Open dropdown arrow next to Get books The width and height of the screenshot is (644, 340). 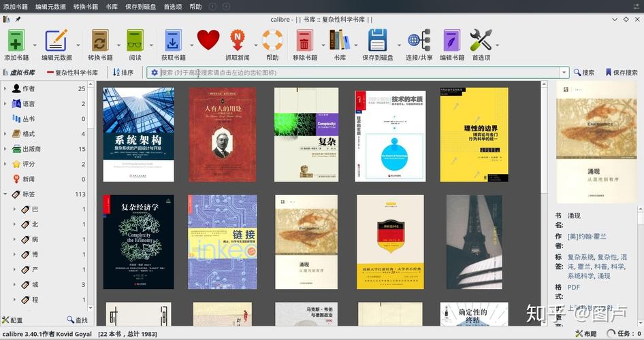coord(192,45)
